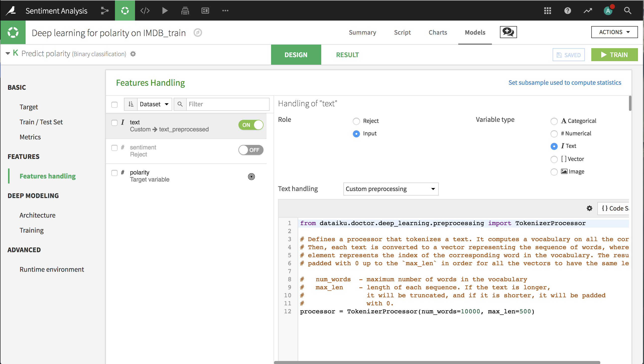Select Numerical variable type
Image resolution: width=644 pixels, height=364 pixels.
[554, 134]
